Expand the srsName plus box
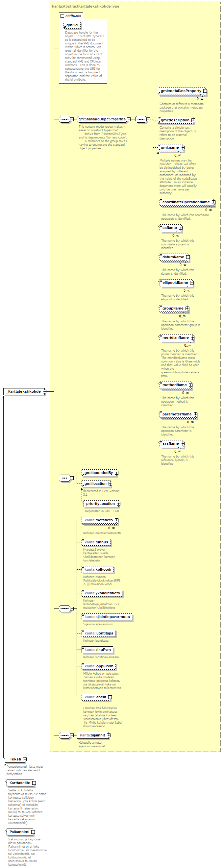 coord(183,443)
